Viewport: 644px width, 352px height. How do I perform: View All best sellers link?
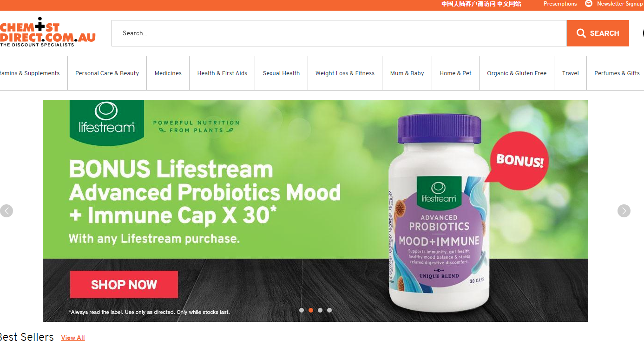pyautogui.click(x=73, y=338)
